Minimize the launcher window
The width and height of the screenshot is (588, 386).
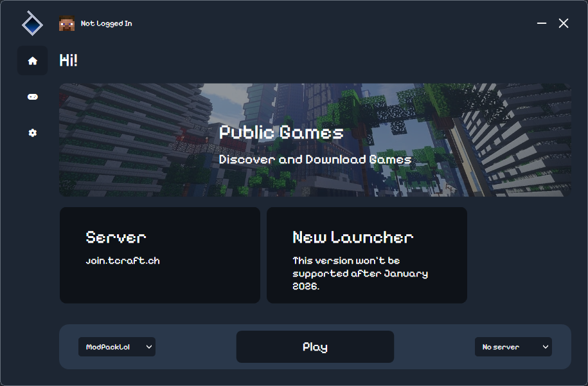[x=542, y=23]
